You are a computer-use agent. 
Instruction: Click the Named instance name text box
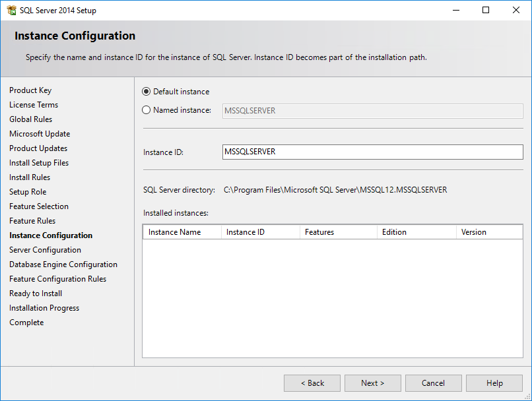372,111
